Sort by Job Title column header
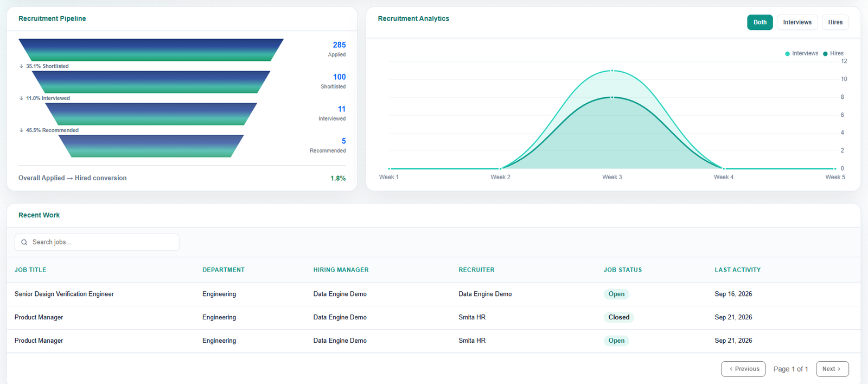 (x=30, y=270)
